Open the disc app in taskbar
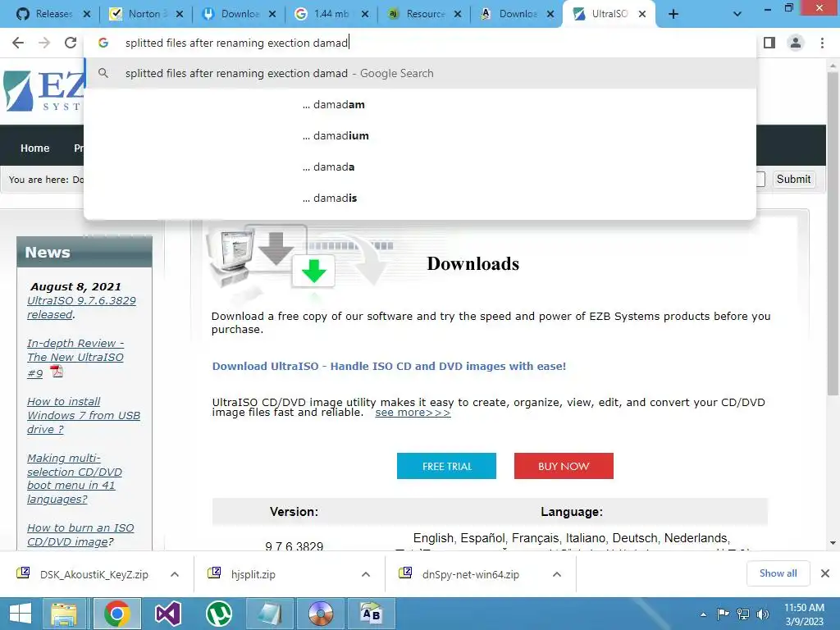 321,614
